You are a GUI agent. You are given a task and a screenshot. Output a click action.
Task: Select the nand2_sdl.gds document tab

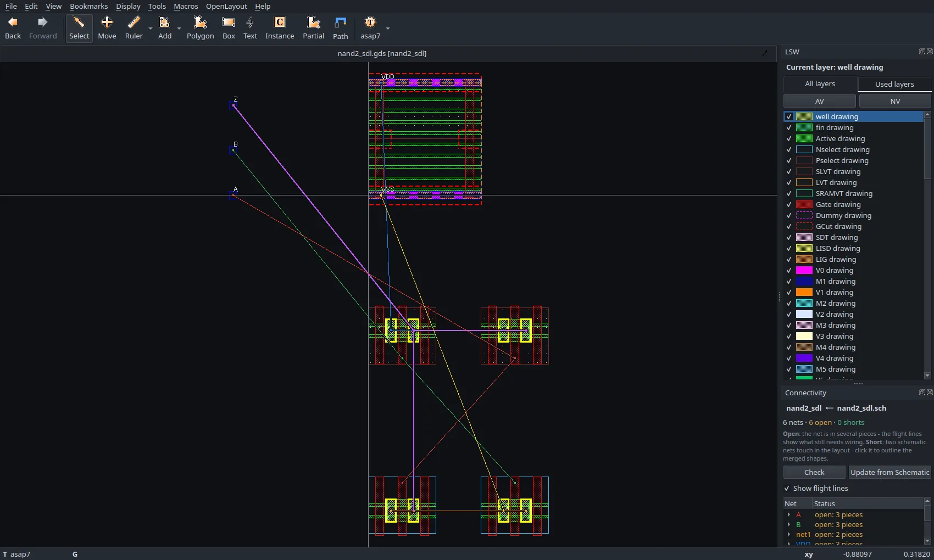click(382, 53)
